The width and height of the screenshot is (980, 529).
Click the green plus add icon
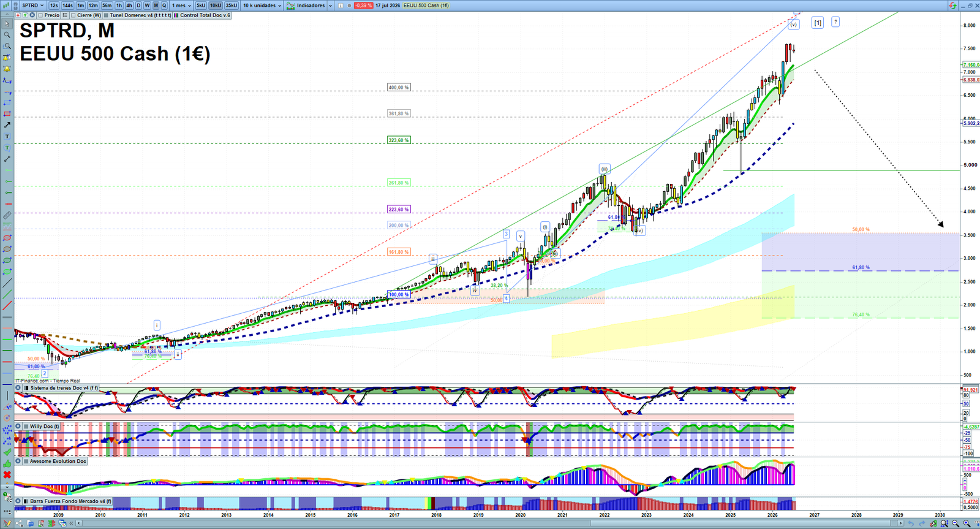click(25, 15)
